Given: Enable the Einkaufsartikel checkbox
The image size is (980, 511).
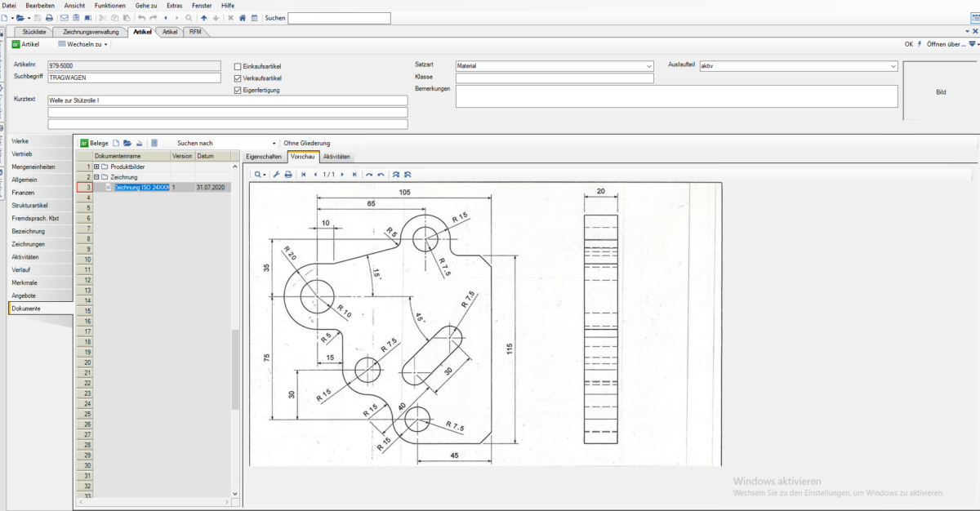Looking at the screenshot, I should click(x=238, y=67).
